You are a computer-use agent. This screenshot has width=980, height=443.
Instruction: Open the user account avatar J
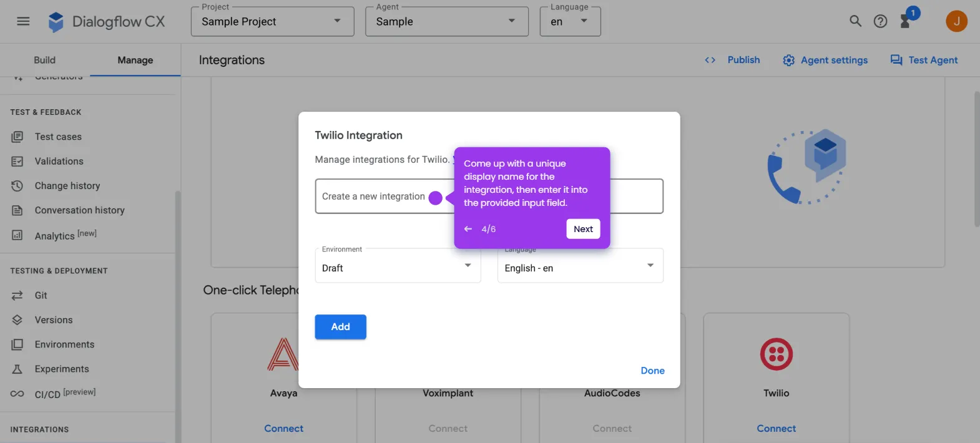956,21
